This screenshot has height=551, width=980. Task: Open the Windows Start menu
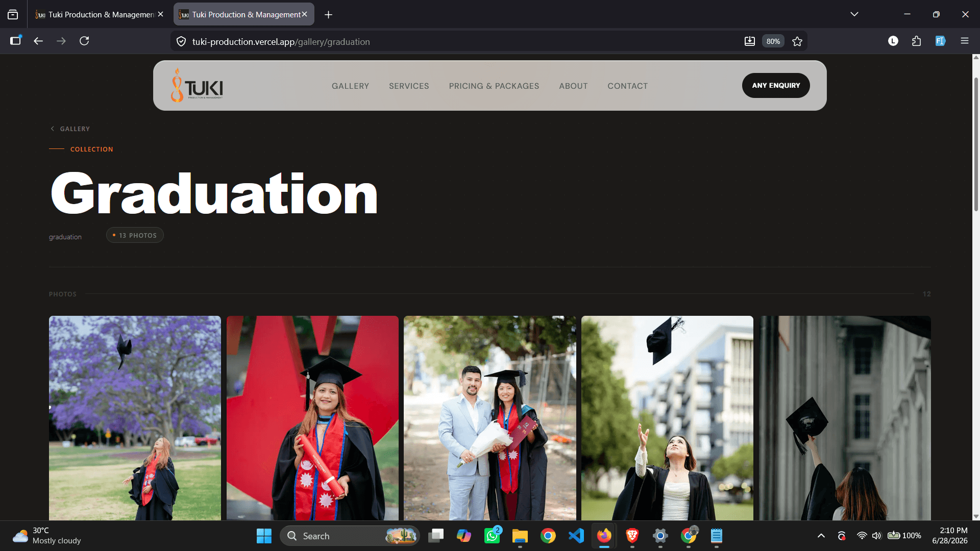click(x=264, y=536)
